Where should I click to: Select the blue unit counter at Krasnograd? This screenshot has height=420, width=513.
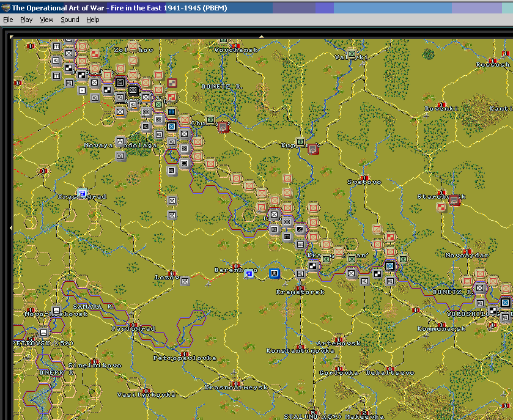82,193
